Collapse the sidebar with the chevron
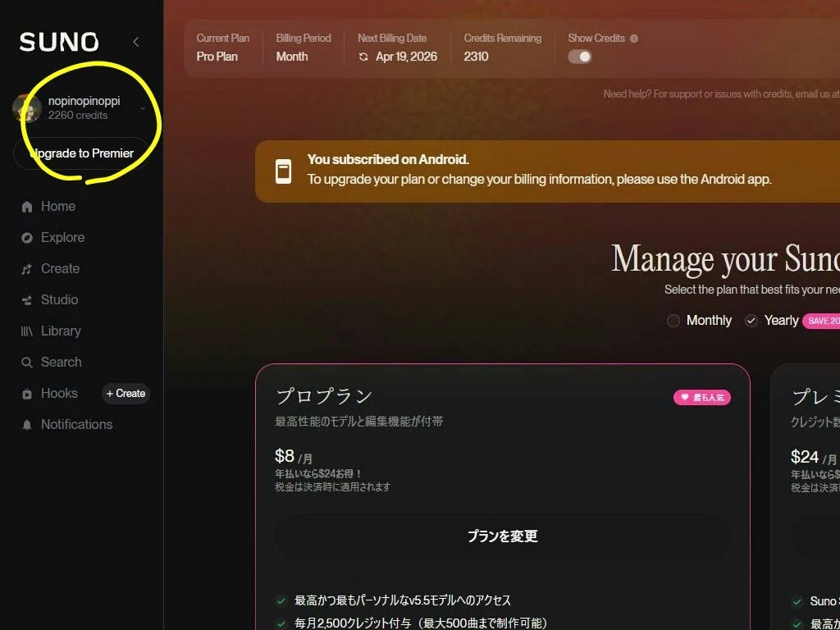840x630 pixels. [x=136, y=42]
